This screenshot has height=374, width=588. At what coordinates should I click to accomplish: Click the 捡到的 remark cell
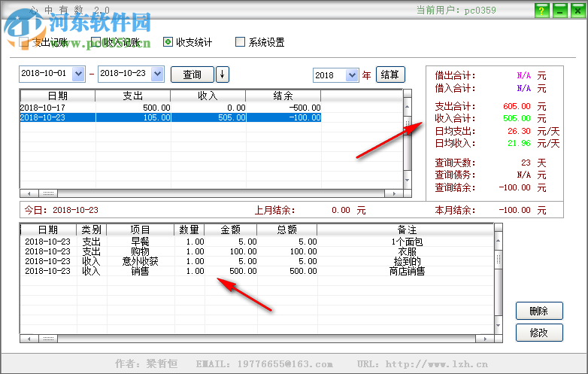click(x=407, y=261)
